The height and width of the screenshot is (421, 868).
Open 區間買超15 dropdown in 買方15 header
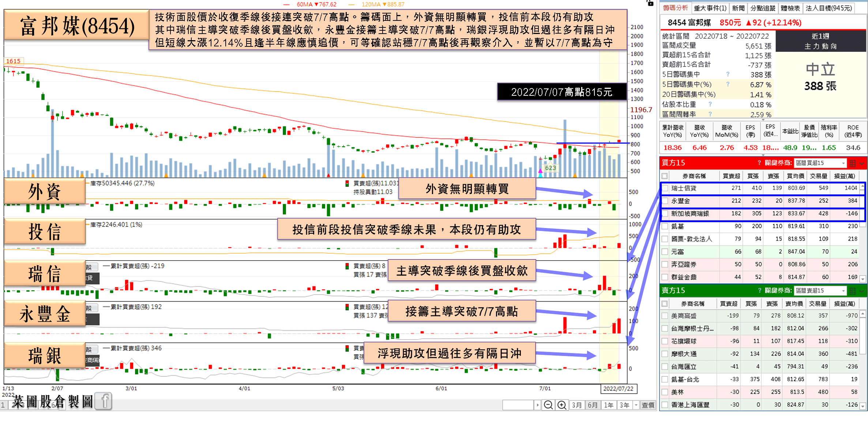pyautogui.click(x=820, y=163)
